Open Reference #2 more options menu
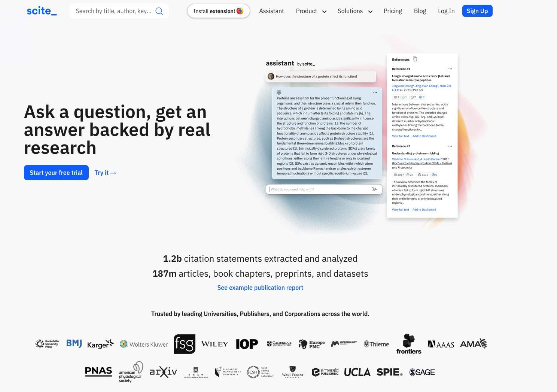The height and width of the screenshot is (392, 557). point(450,146)
